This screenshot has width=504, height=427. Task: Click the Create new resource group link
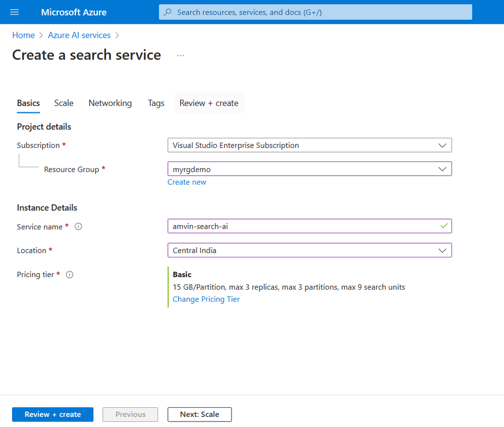click(x=187, y=182)
